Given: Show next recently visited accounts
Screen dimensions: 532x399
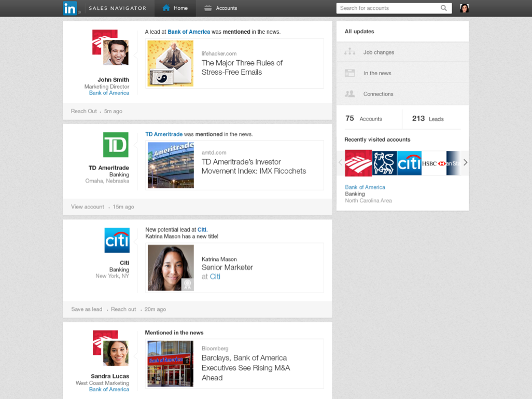Looking at the screenshot, I should pyautogui.click(x=466, y=162).
